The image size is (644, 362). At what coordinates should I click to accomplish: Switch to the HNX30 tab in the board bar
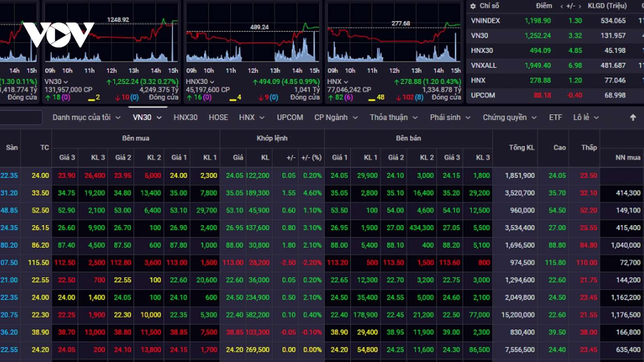[186, 117]
